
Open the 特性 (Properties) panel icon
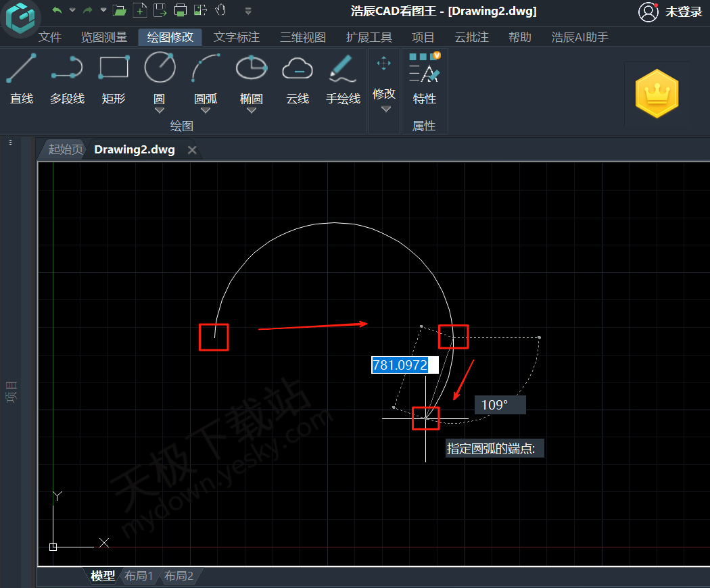(425, 78)
